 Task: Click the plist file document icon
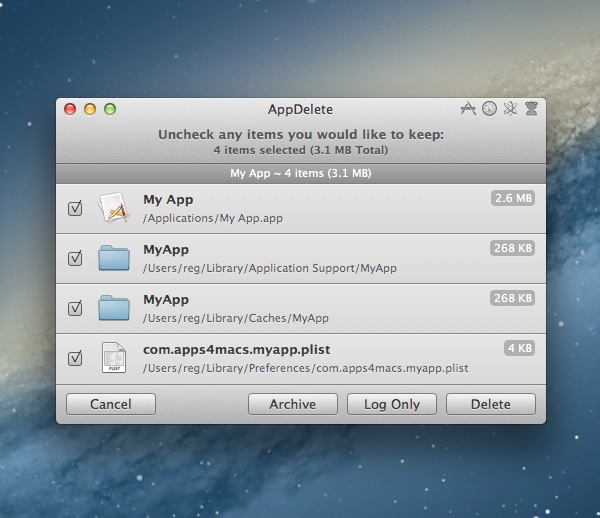click(x=115, y=358)
